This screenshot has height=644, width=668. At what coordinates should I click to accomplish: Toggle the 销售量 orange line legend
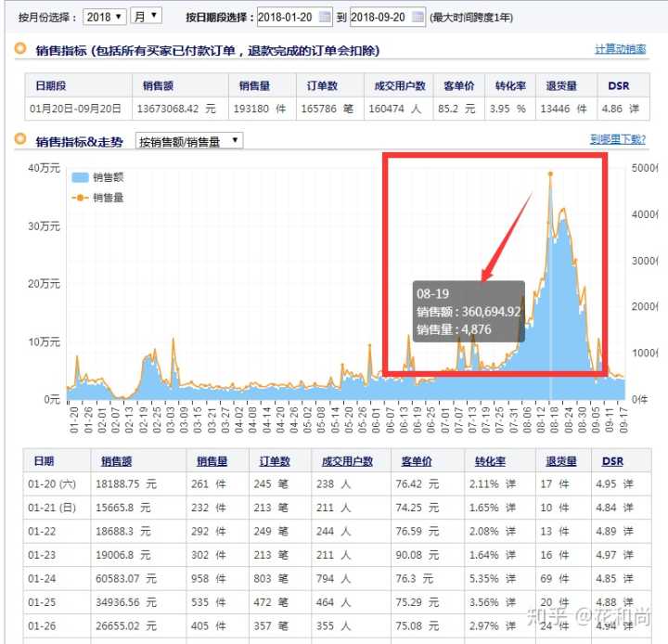click(80, 198)
